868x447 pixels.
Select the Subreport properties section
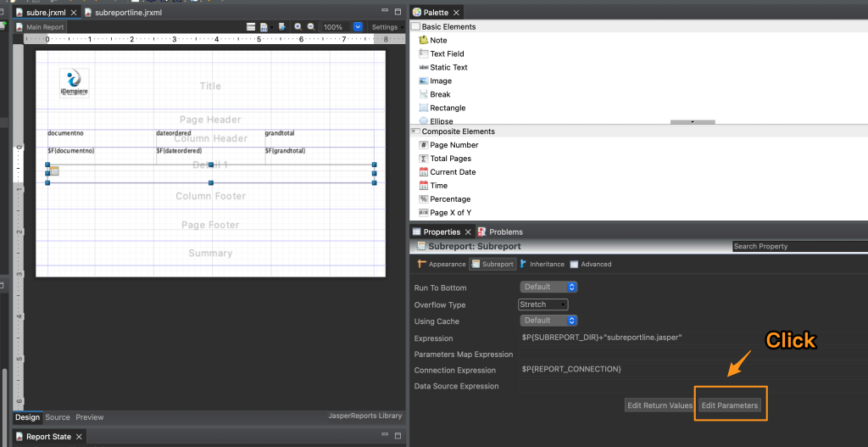(x=492, y=264)
